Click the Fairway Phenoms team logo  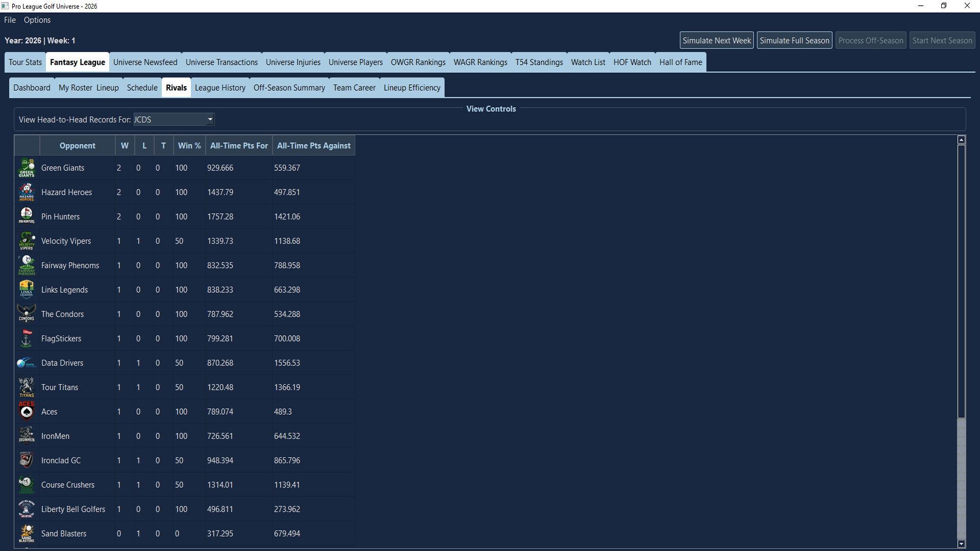click(x=27, y=265)
